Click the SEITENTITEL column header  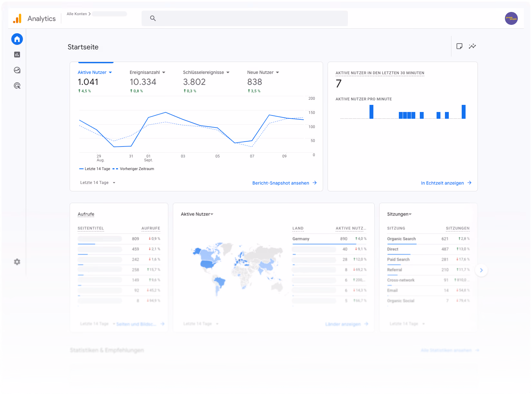pyautogui.click(x=91, y=228)
